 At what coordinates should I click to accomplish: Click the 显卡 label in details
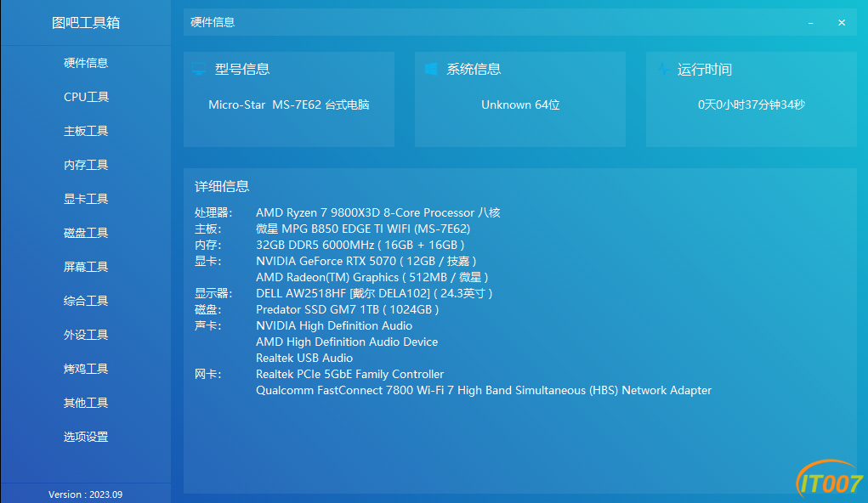click(208, 261)
